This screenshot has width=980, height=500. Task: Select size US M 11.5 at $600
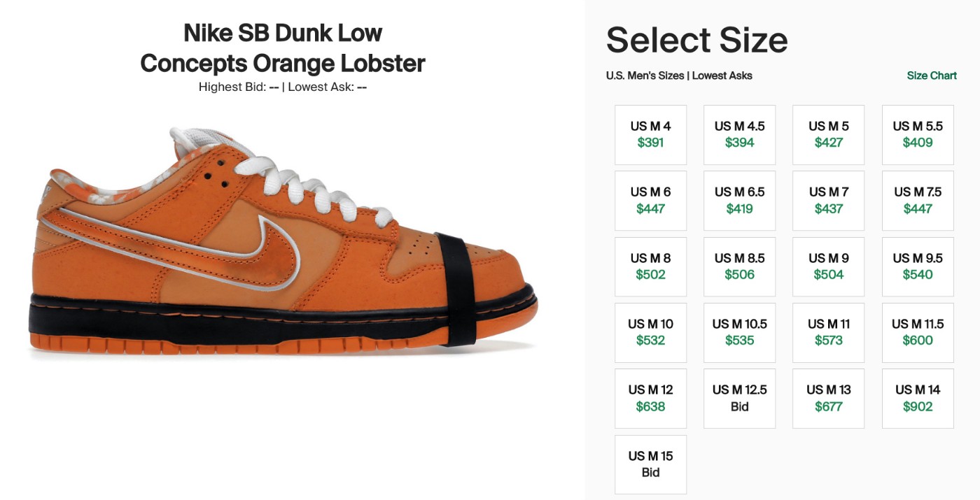917,332
